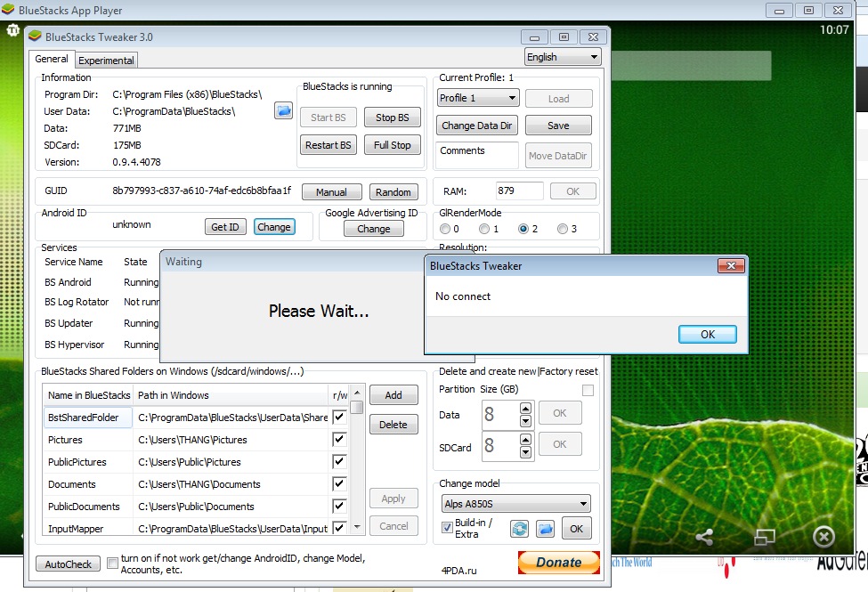Viewport: 868px width, 592px height.
Task: Click the Full Stop button
Action: point(392,145)
